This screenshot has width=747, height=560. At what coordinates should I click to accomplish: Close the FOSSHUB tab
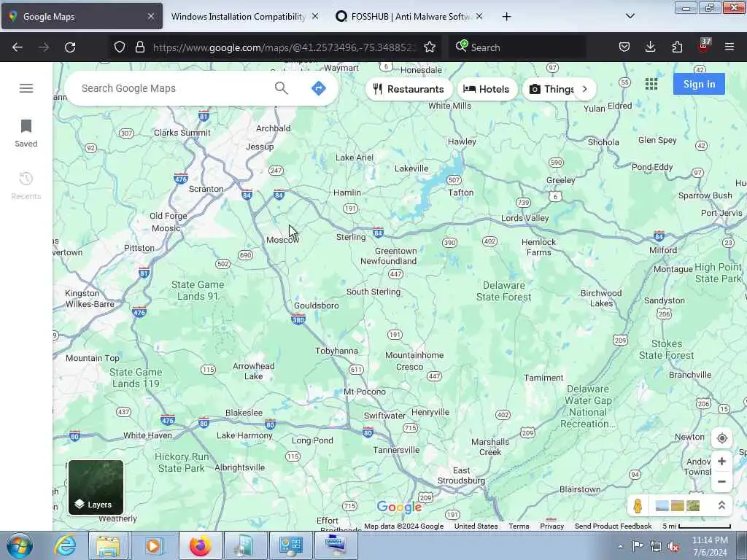[479, 16]
